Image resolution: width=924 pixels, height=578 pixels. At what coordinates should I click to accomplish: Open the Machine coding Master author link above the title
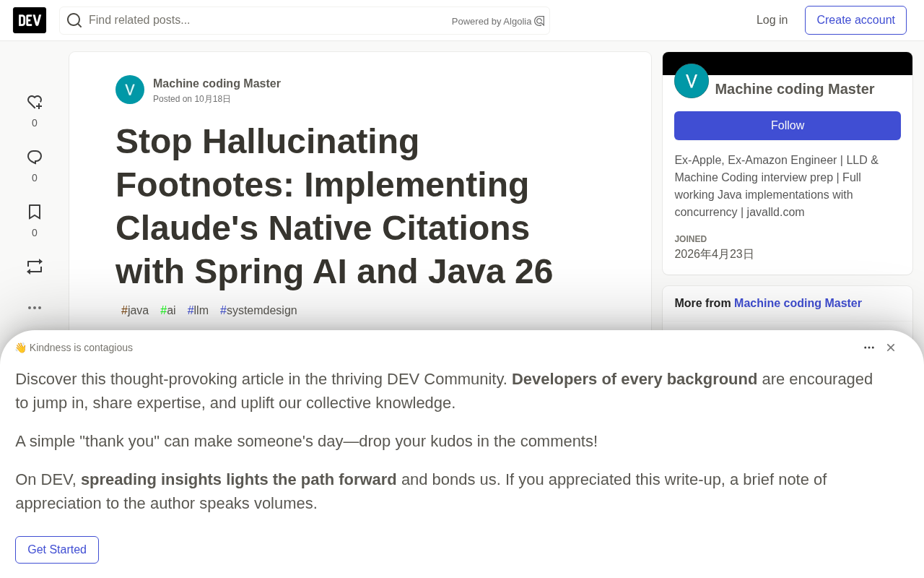[217, 83]
